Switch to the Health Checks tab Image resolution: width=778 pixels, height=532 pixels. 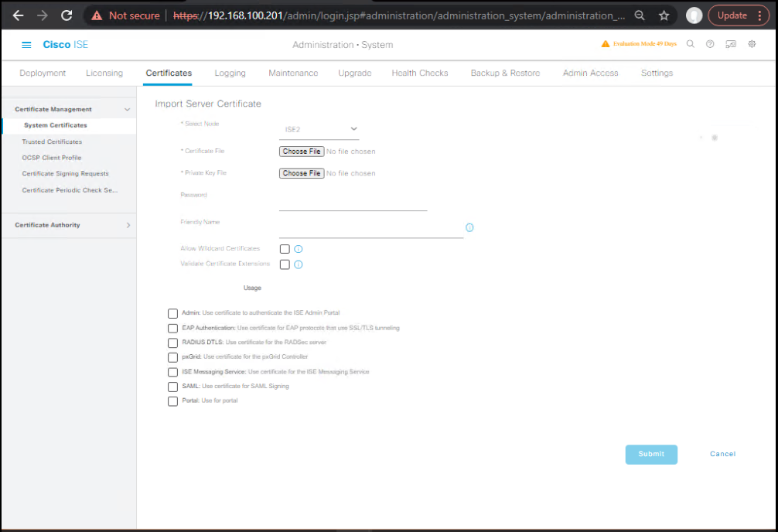pos(420,73)
